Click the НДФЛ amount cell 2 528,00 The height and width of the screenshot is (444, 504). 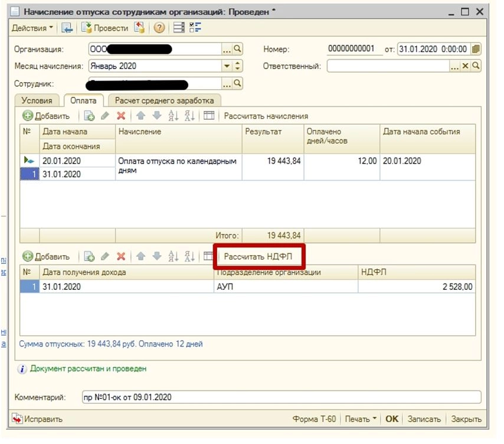417,286
